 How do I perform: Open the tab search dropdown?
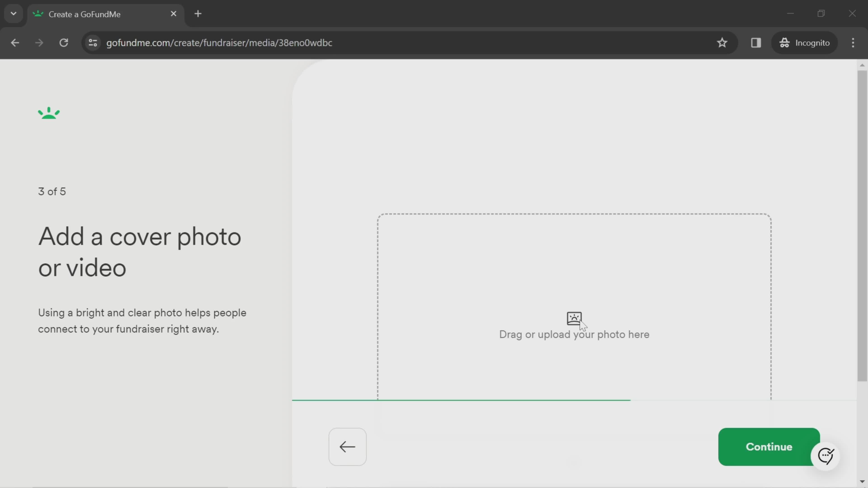[14, 14]
